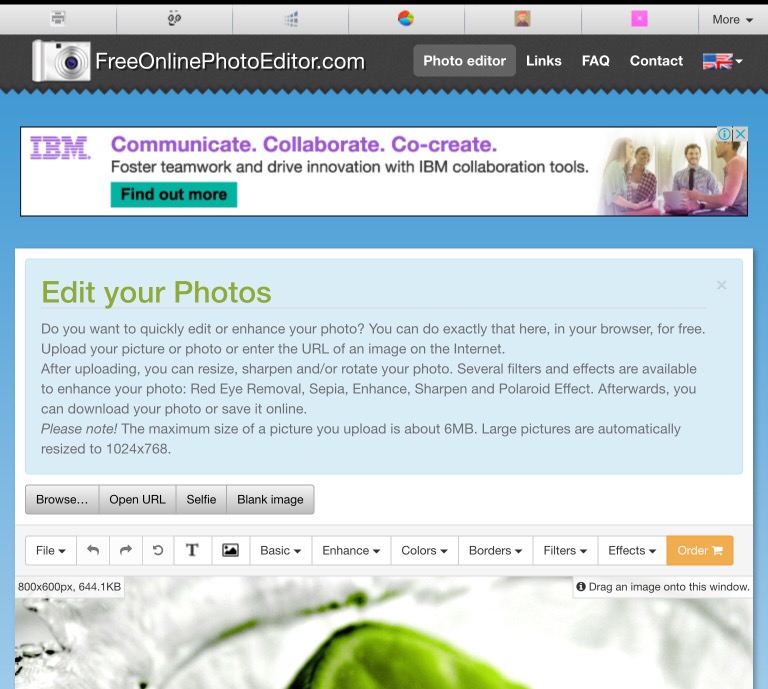The height and width of the screenshot is (689, 768).
Task: Click the insert image icon in the toolbar
Action: tap(230, 550)
